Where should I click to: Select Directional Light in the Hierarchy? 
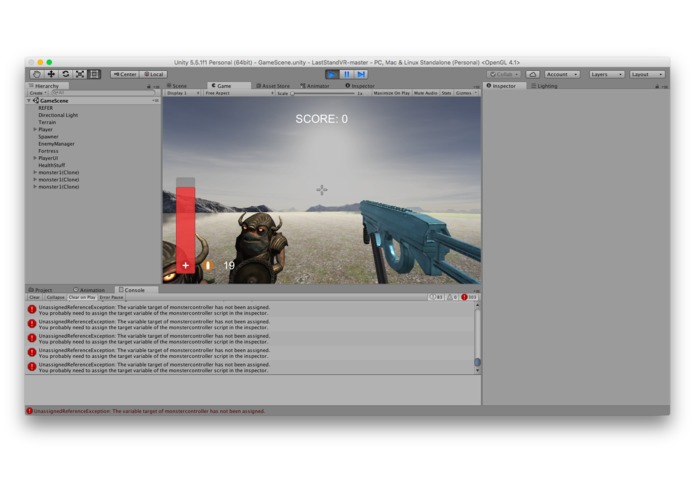coord(58,115)
